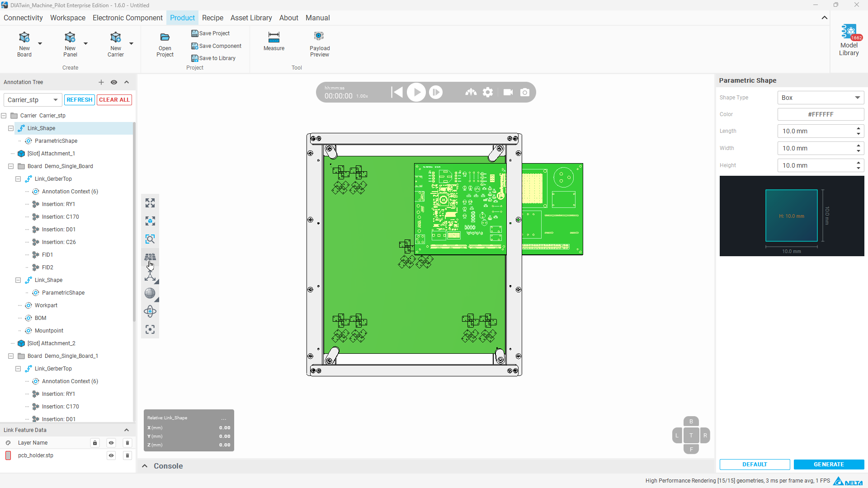Switch to the Front view face
The image size is (868, 488).
tap(691, 449)
